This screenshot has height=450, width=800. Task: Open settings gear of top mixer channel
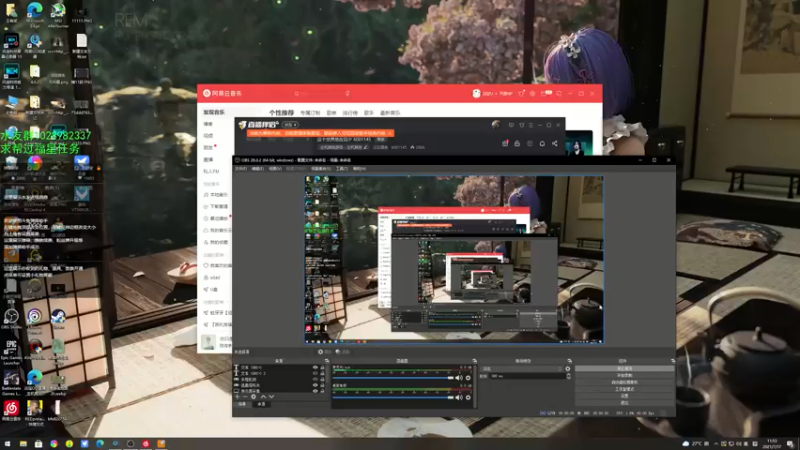[468, 378]
